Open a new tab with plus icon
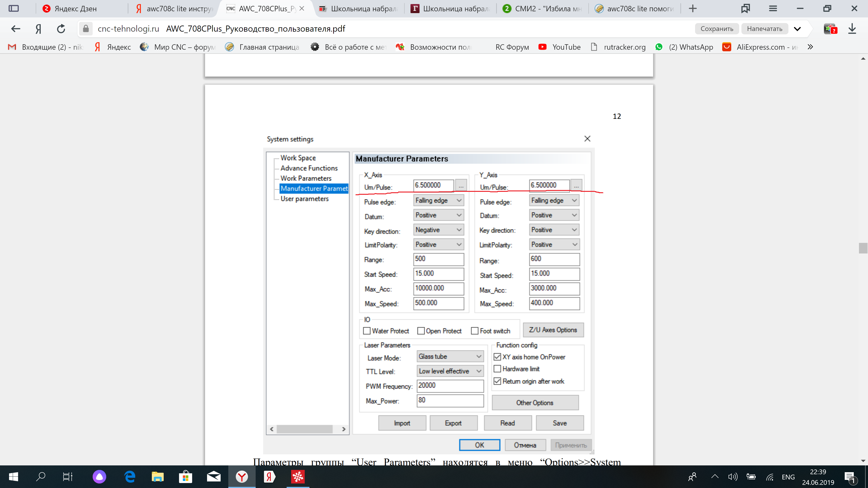 692,8
